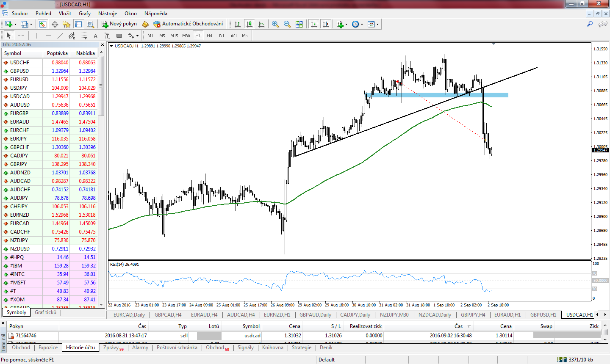Open the Nástroje menu
The width and height of the screenshot is (610, 364).
click(x=108, y=14)
